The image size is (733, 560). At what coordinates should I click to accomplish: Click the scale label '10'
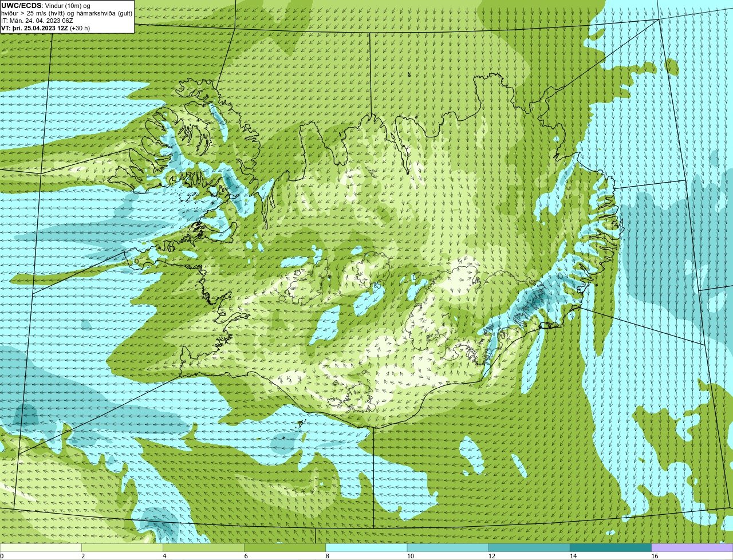(x=410, y=556)
